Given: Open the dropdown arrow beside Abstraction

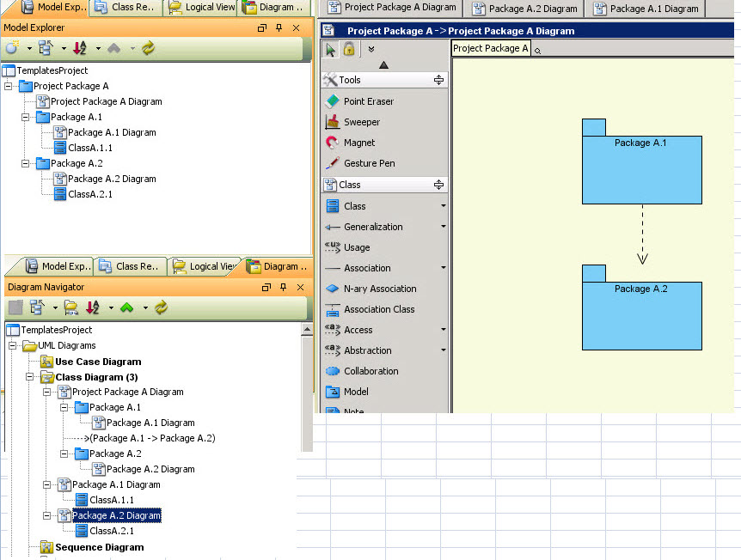Looking at the screenshot, I should pyautogui.click(x=444, y=350).
